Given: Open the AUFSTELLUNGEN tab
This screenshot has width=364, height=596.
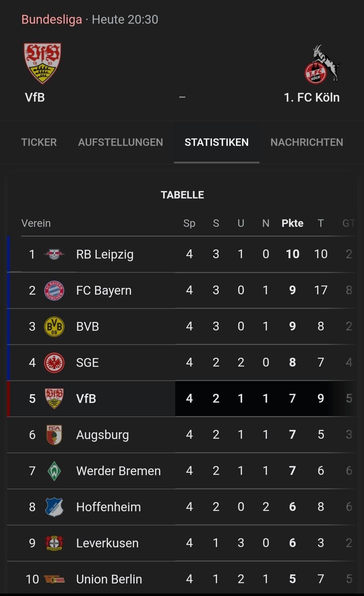Looking at the screenshot, I should click(120, 142).
